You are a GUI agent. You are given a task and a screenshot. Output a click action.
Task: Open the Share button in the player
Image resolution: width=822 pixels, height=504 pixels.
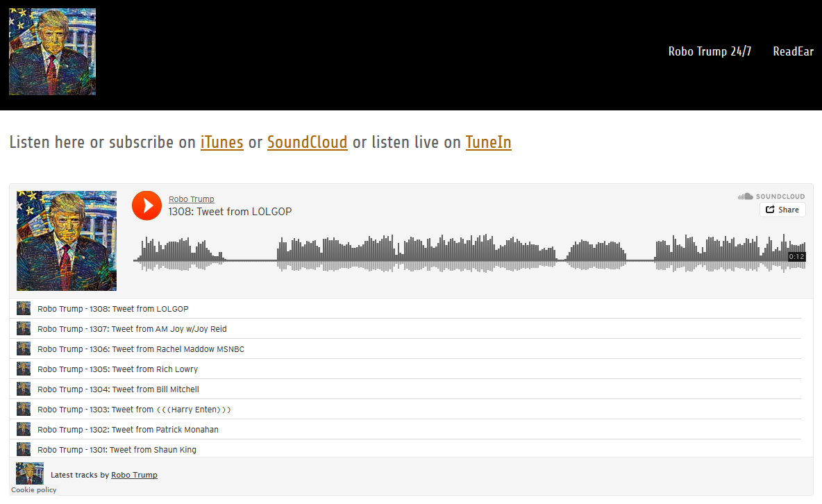782,210
